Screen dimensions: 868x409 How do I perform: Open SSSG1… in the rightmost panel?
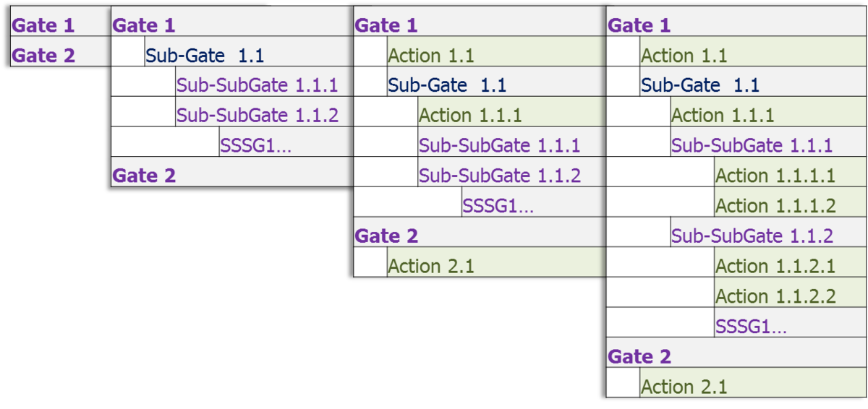791,326
